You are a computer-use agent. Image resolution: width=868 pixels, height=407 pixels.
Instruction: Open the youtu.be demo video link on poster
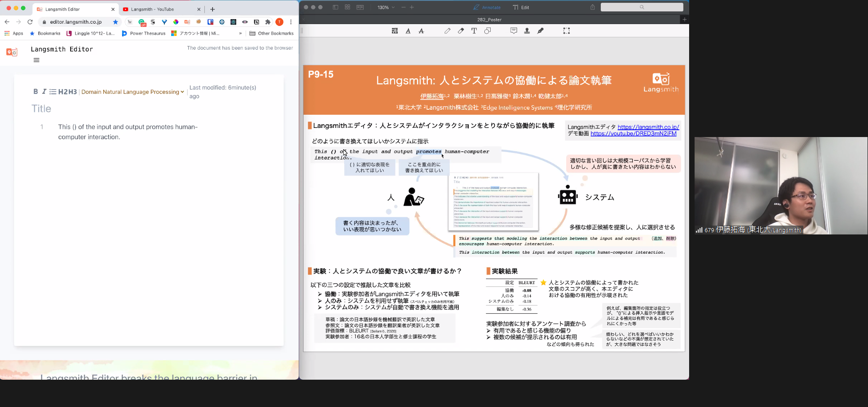click(634, 133)
